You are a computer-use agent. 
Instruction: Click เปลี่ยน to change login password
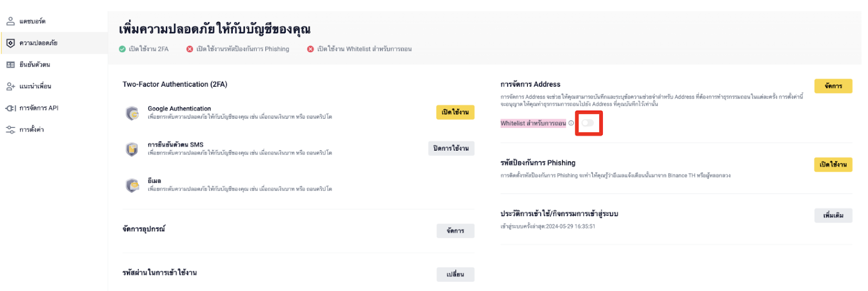tap(455, 274)
